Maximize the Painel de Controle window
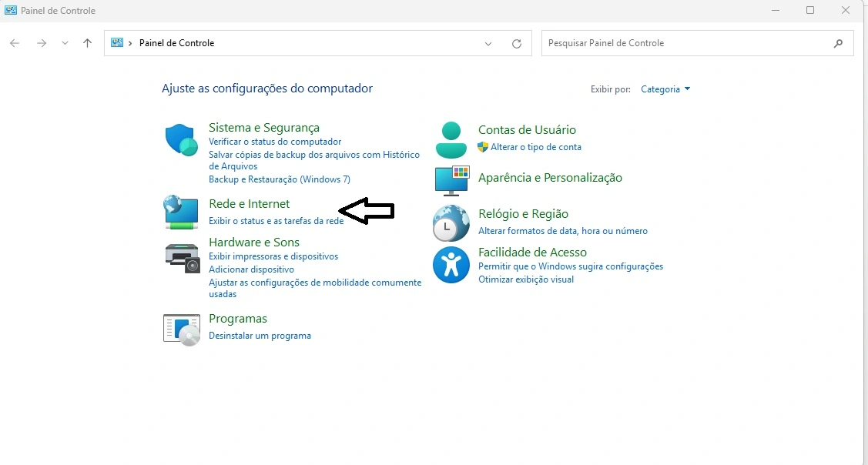This screenshot has height=465, width=868. click(810, 10)
